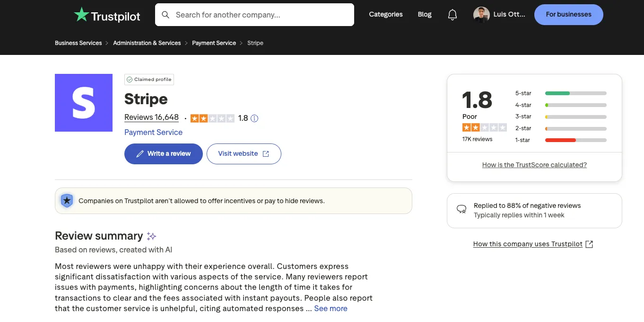Open the Categories menu
Viewport: 644px width, 322px height.
coord(385,15)
